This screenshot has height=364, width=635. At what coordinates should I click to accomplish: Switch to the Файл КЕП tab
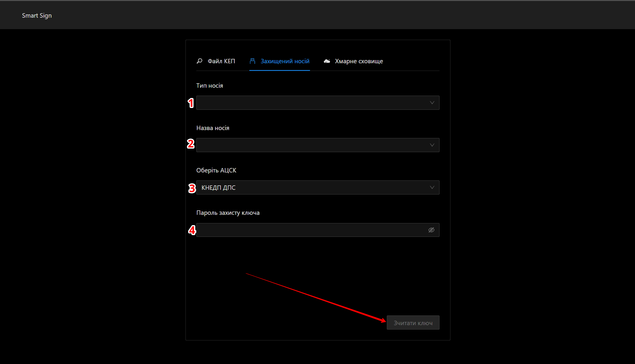tap(221, 61)
